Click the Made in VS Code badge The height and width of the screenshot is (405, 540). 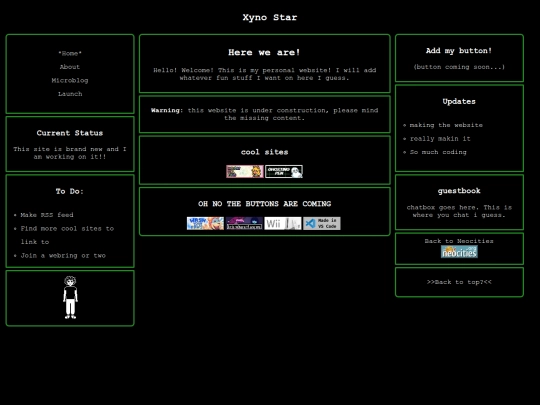pos(322,223)
